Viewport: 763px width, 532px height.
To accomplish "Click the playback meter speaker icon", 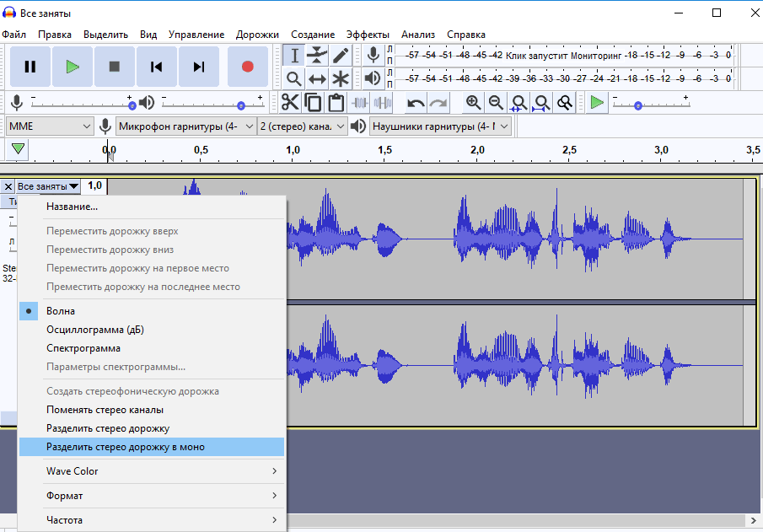I will tap(373, 78).
